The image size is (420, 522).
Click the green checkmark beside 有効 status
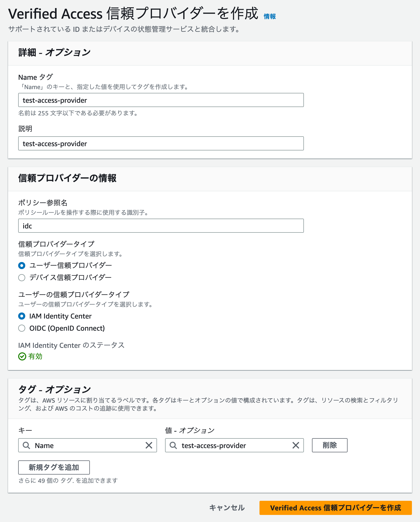(22, 357)
